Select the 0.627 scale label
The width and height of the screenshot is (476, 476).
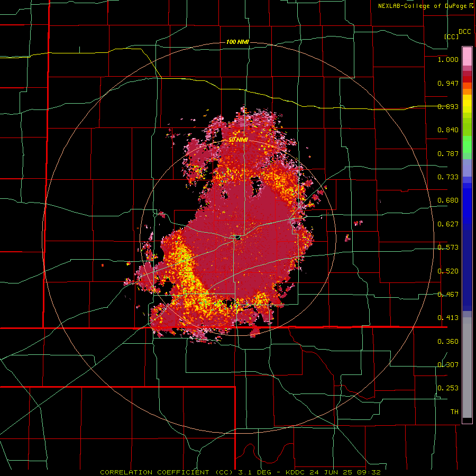pyautogui.click(x=448, y=224)
